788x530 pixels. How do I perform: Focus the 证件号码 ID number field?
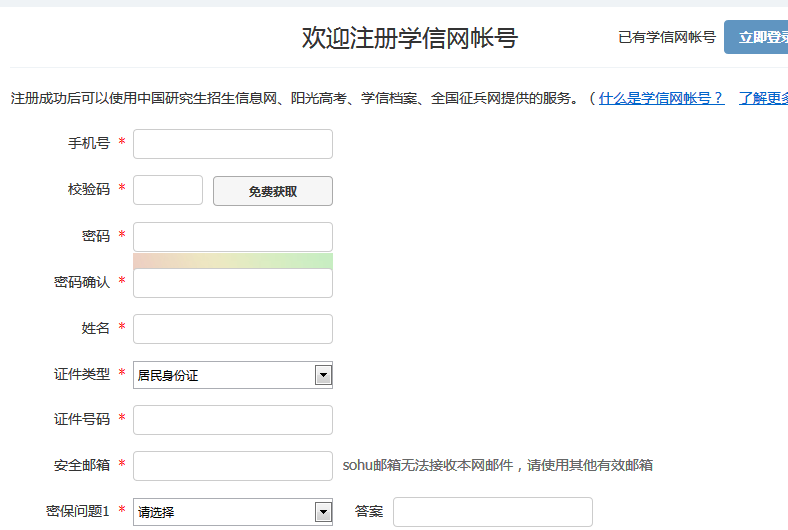(x=232, y=420)
